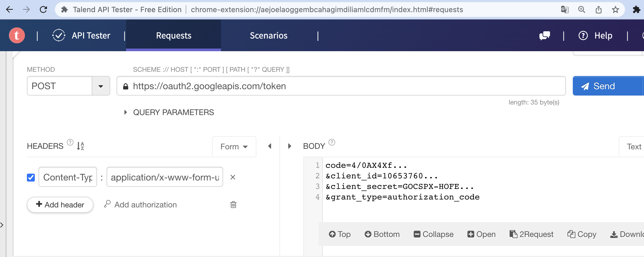Open the Chrome extensions puzzle menu
The width and height of the screenshot is (644, 257).
(636, 10)
